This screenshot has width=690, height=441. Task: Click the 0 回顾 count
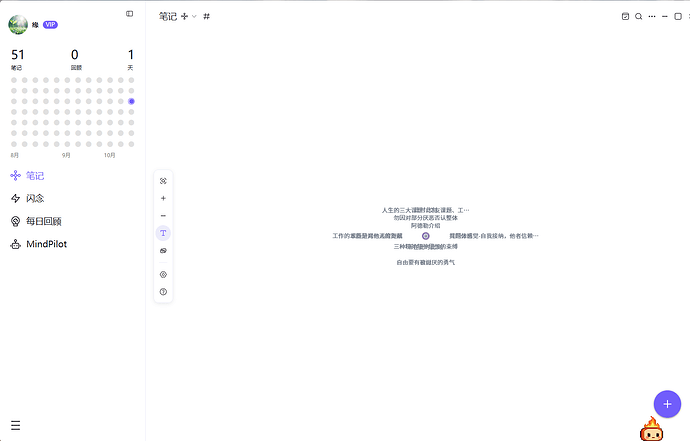click(x=75, y=55)
